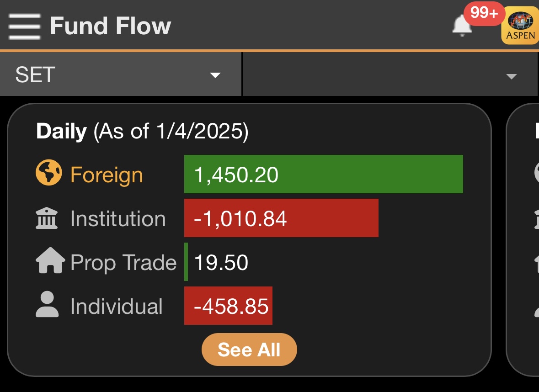Click the red Institution -1,010.84 bar
The width and height of the screenshot is (539, 392).
pyautogui.click(x=281, y=218)
